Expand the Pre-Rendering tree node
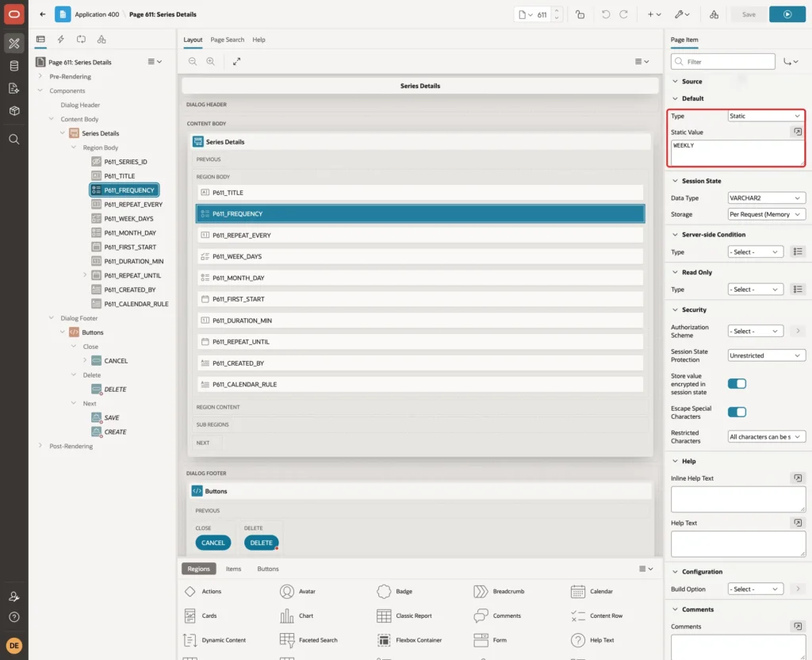812x660 pixels. click(x=40, y=76)
